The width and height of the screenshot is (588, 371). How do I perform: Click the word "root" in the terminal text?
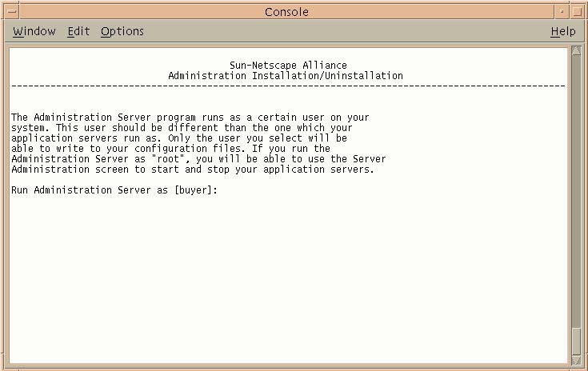tap(168, 159)
